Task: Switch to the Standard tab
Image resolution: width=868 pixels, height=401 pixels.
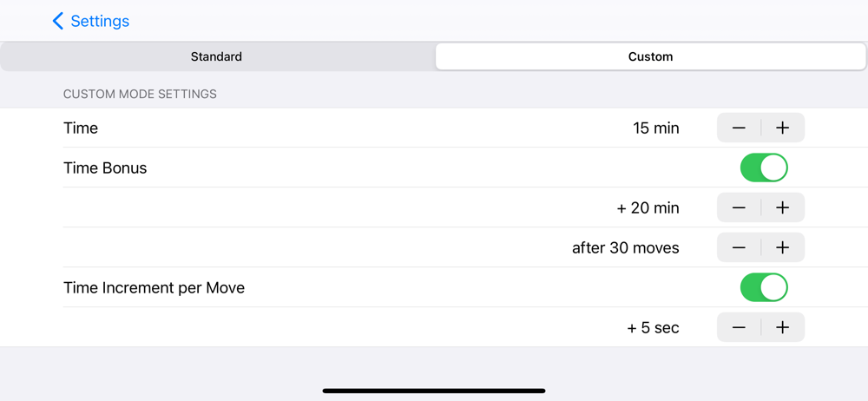Action: click(216, 56)
